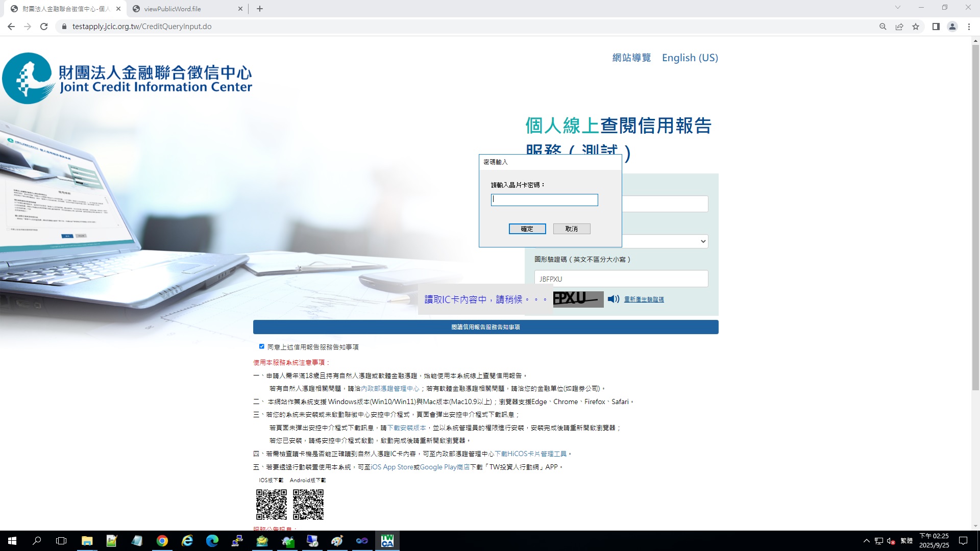This screenshot has width=980, height=551.
Task: Open Windows Start menu
Action: click(x=12, y=541)
